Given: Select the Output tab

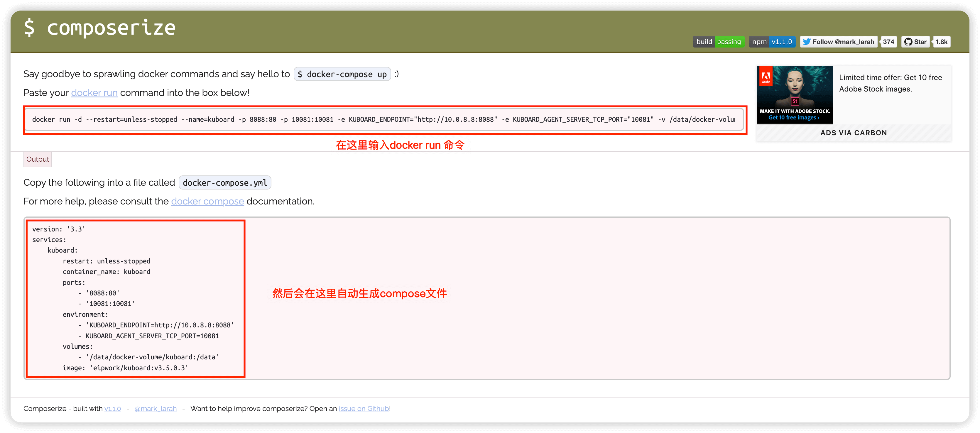Looking at the screenshot, I should coord(38,159).
